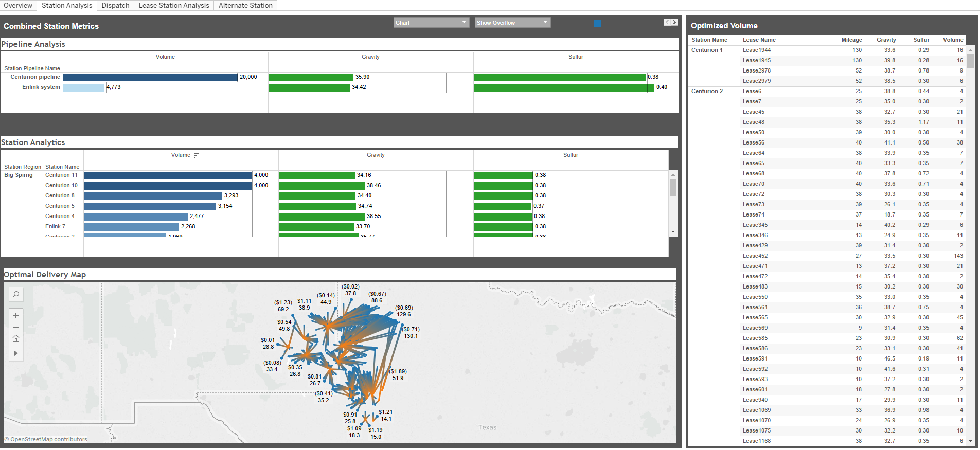980x450 pixels.
Task: Click the map search magnifier icon
Action: 16,294
